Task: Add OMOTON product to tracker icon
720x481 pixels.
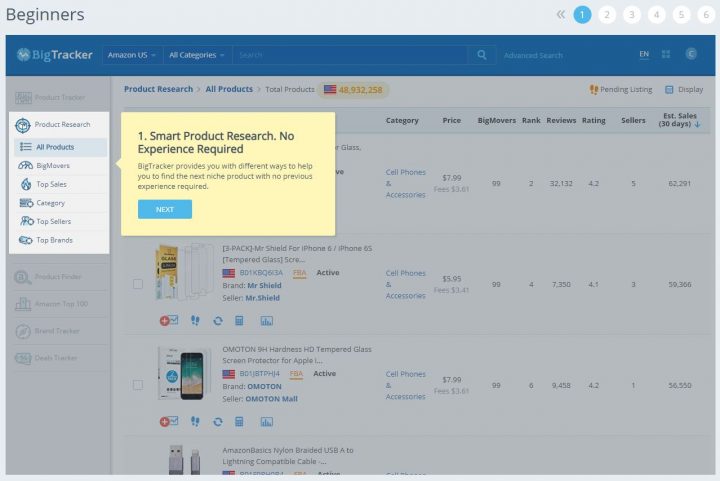Action: [169, 421]
